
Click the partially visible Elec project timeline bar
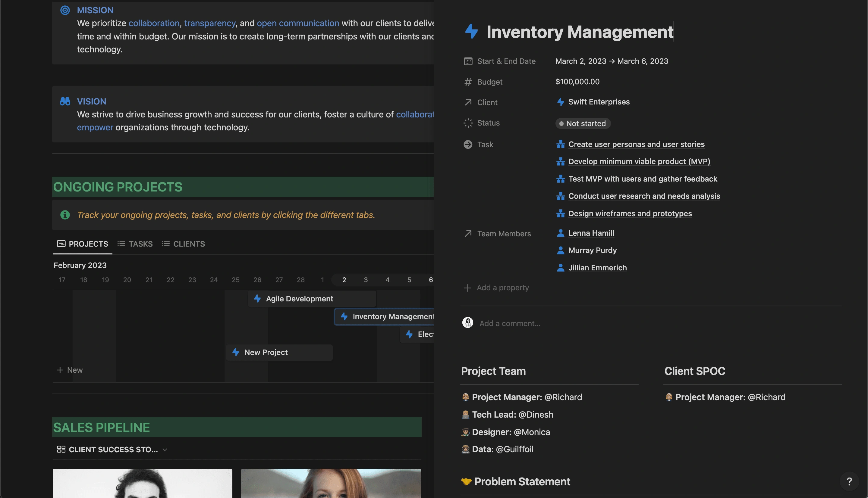pyautogui.click(x=417, y=335)
